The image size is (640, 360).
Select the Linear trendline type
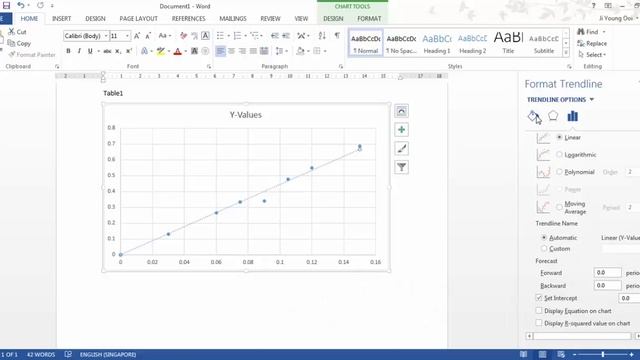559,138
